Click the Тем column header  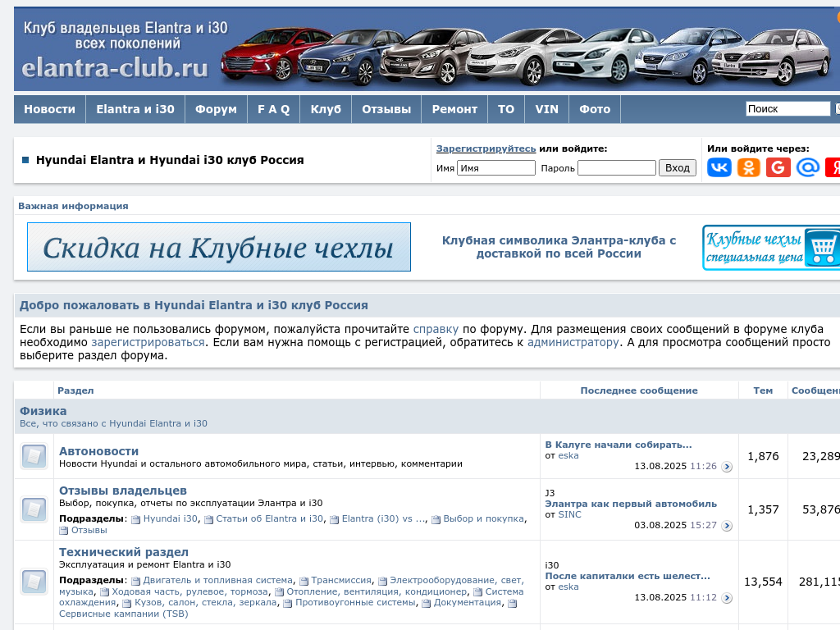tap(763, 390)
